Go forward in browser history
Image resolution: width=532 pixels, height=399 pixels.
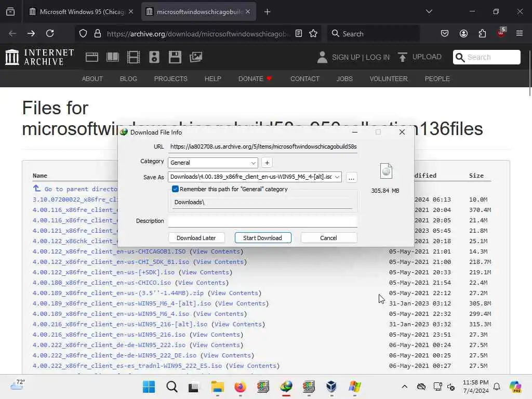(x=31, y=33)
